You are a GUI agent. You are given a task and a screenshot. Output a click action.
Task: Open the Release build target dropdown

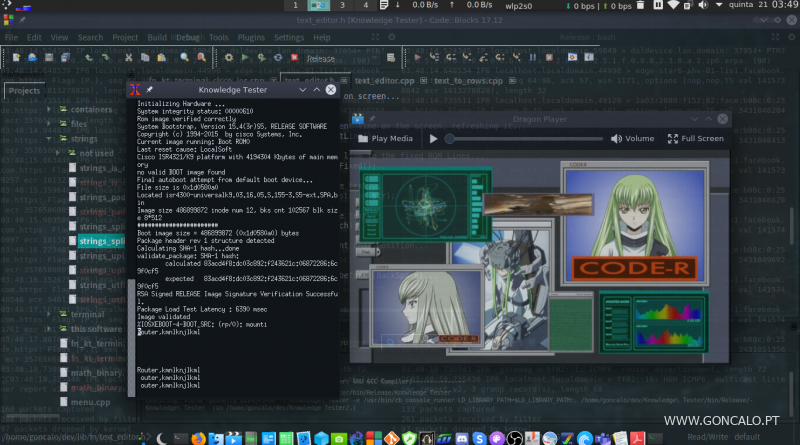343,58
